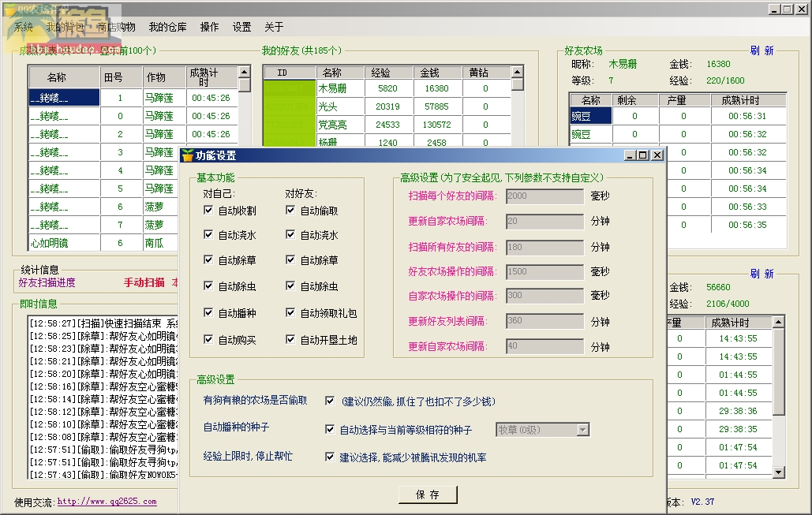Image resolution: width=812 pixels, height=515 pixels.
Task: Click 刷新 link above 金钱 56660
Action: [x=762, y=274]
